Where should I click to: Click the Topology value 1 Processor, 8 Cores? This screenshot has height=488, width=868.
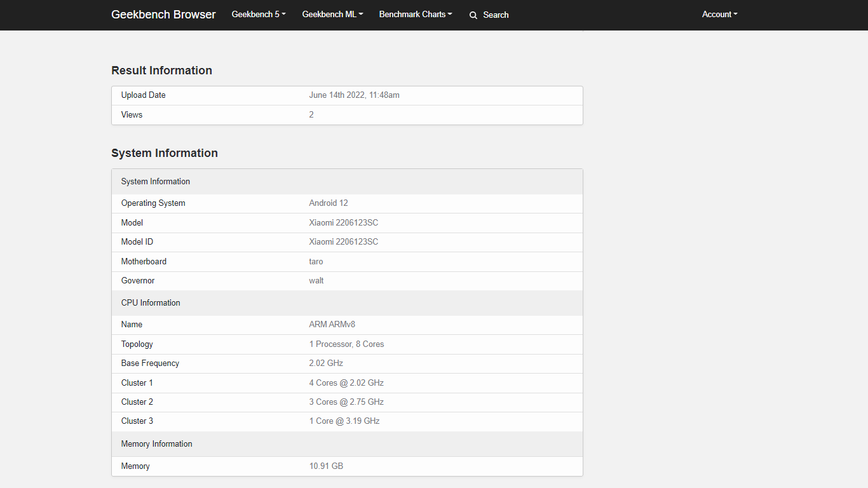click(x=346, y=344)
